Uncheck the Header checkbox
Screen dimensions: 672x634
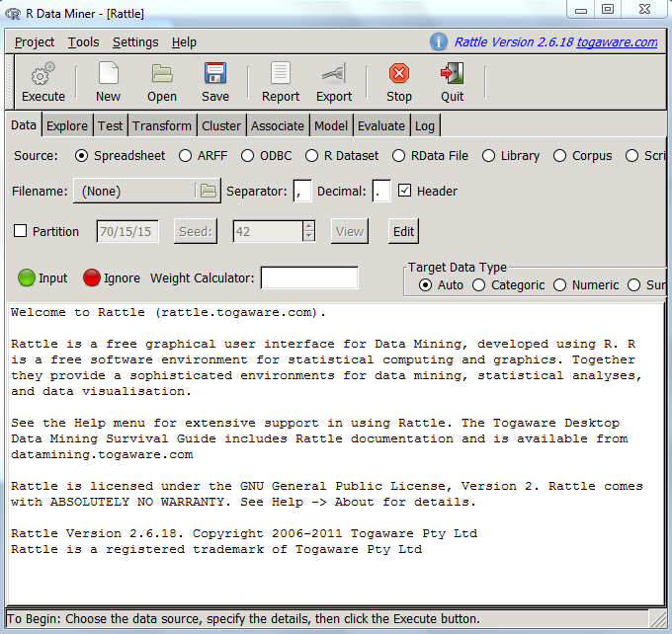click(404, 191)
